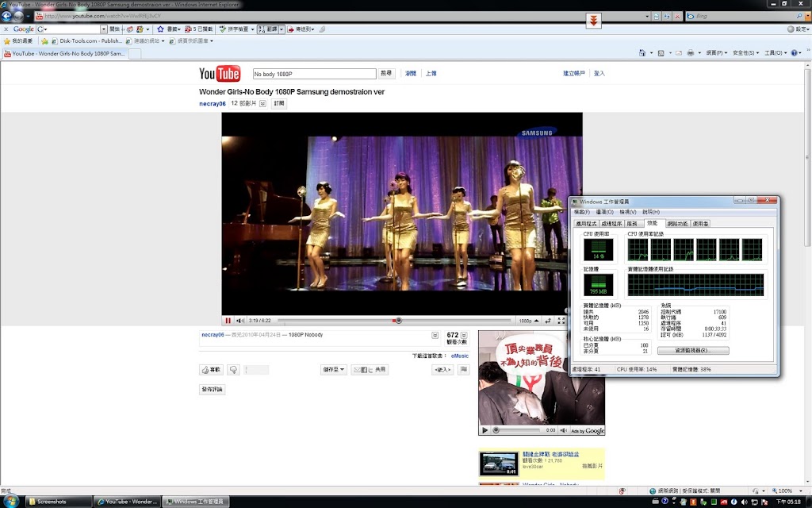Click the post comment button
This screenshot has height=508, width=812.
[212, 389]
